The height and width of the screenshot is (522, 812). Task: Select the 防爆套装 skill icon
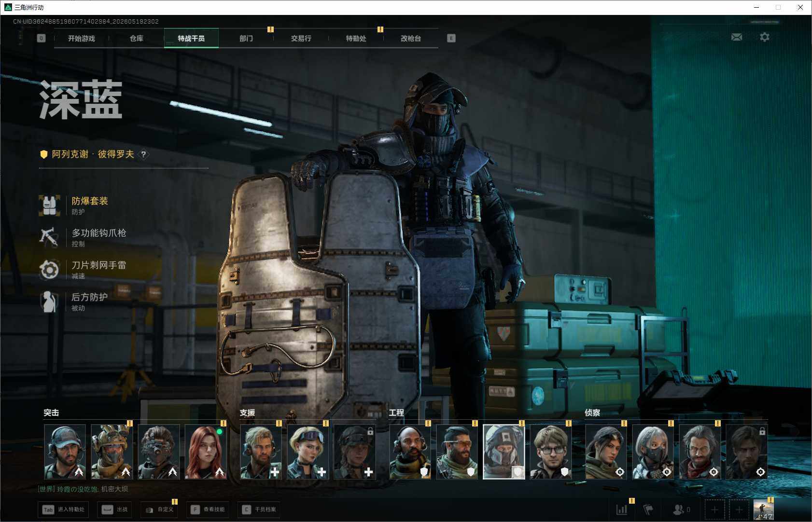49,206
